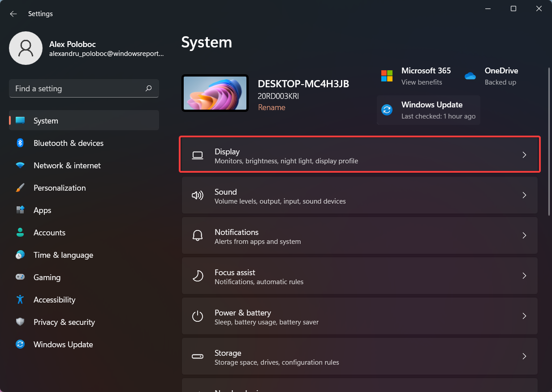
Task: Click the Find a setting search field
Action: tap(83, 88)
